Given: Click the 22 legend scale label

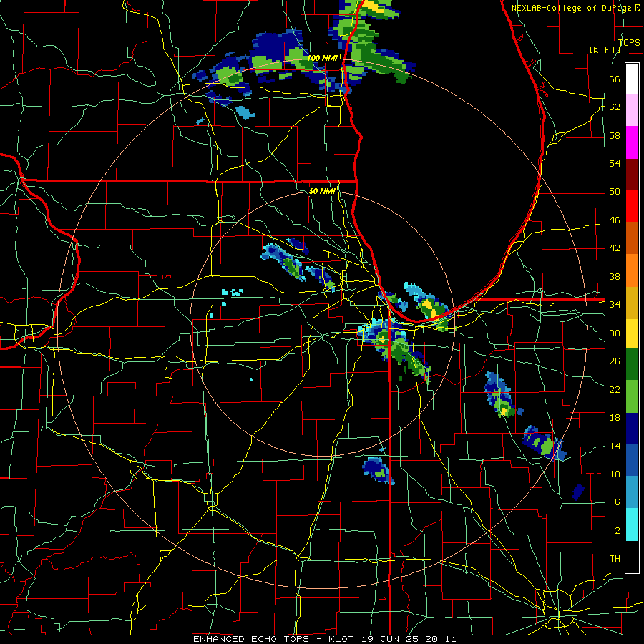Looking at the screenshot, I should pos(615,389).
